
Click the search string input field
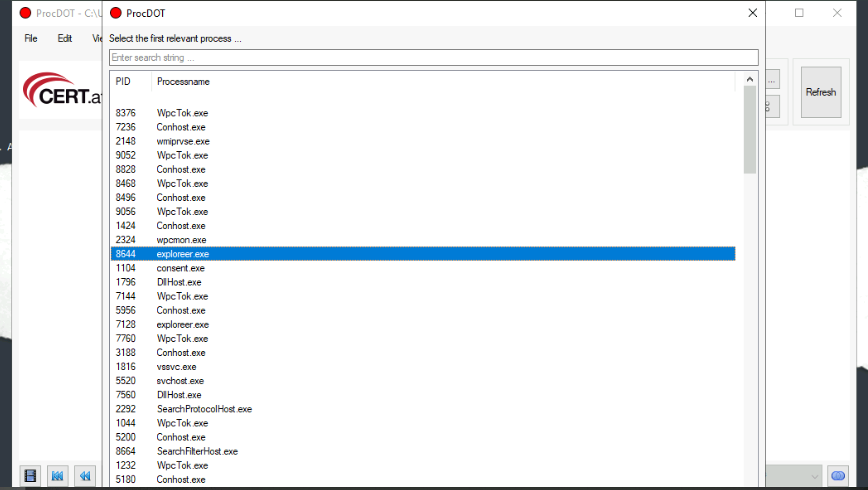(x=433, y=58)
